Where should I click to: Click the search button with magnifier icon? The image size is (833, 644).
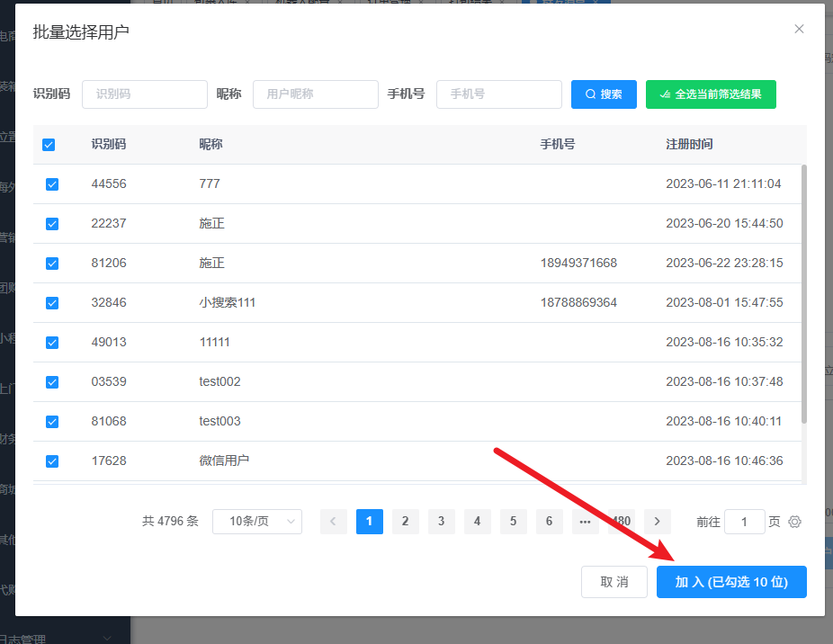(x=604, y=94)
